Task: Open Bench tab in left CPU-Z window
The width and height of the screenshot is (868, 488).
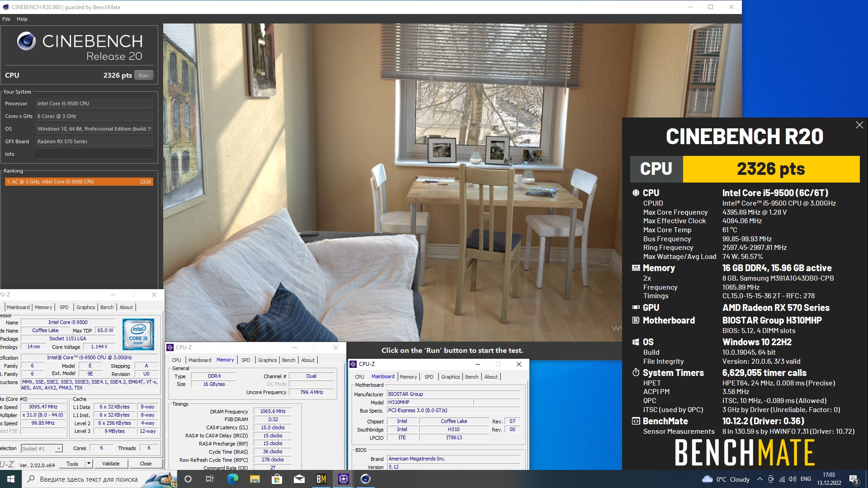Action: [x=107, y=307]
